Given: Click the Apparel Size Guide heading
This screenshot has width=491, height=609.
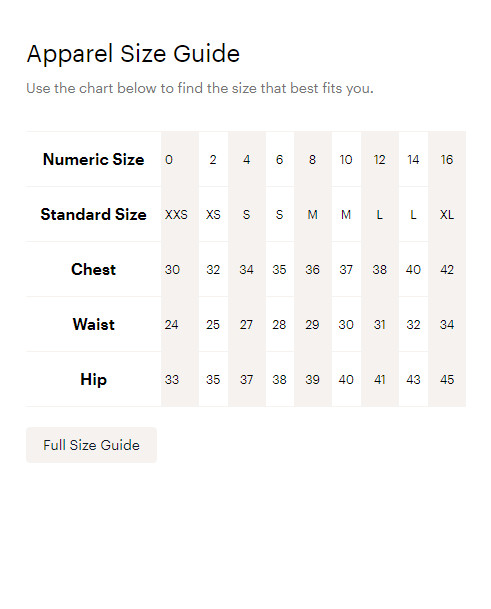Looking at the screenshot, I should click(133, 54).
